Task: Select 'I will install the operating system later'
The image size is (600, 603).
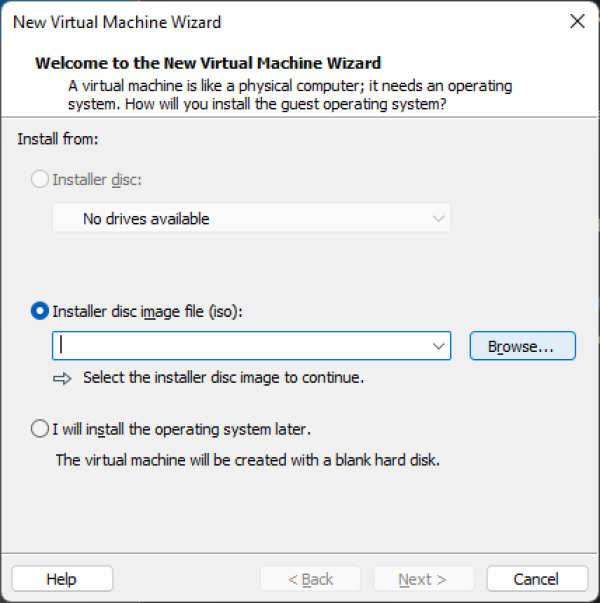Action: [40, 429]
